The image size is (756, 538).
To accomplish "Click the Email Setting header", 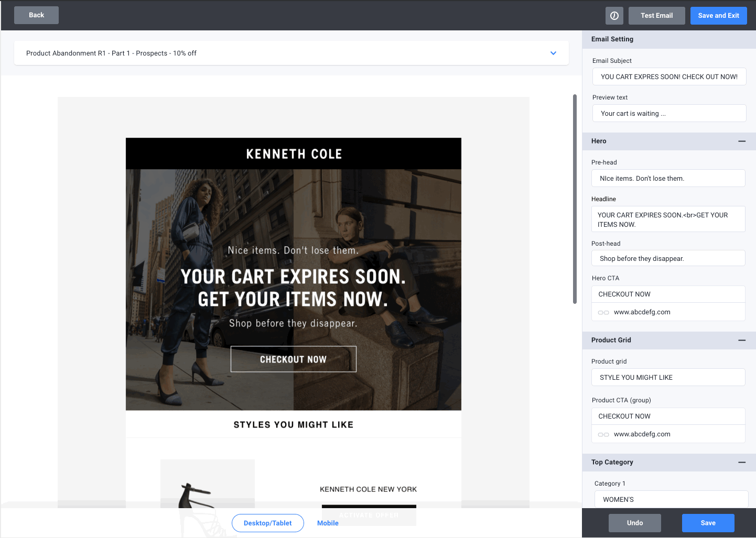I will [669, 39].
